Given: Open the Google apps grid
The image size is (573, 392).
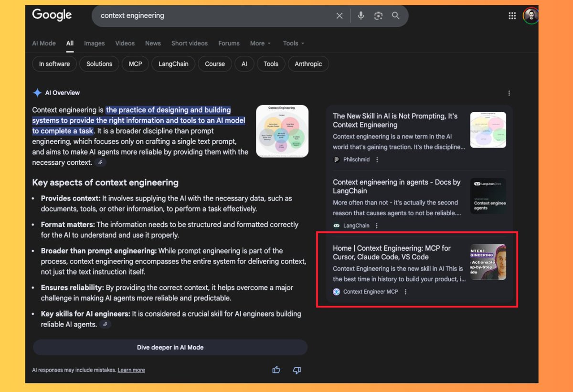Looking at the screenshot, I should click(x=512, y=15).
